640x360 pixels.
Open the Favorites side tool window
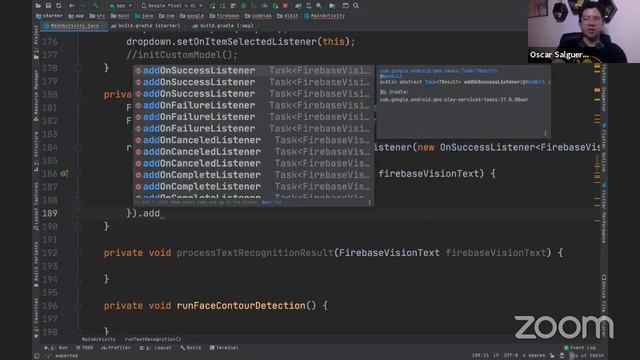click(36, 317)
